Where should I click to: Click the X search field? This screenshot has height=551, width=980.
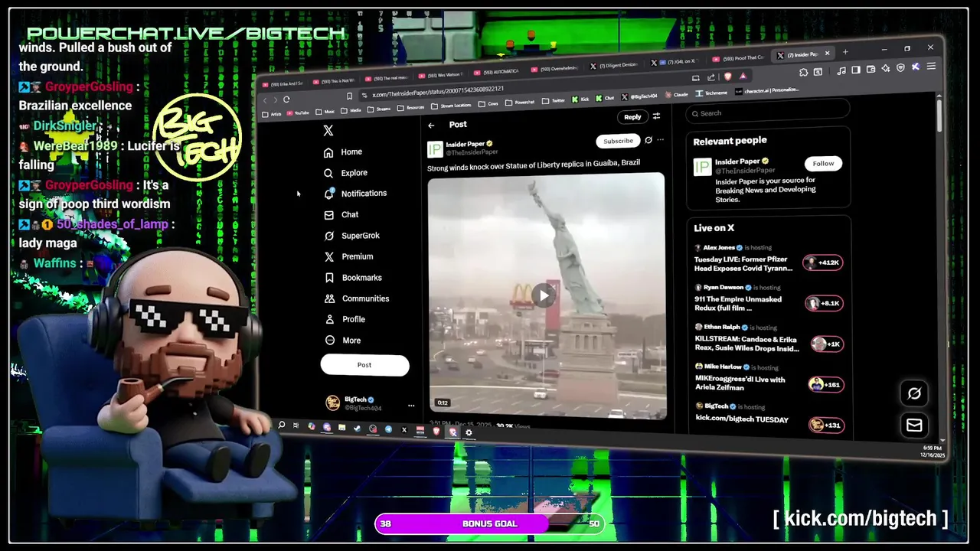768,113
